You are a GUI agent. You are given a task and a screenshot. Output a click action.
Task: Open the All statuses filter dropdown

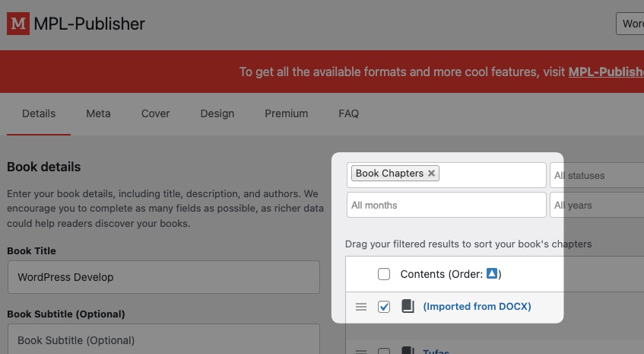tap(597, 175)
